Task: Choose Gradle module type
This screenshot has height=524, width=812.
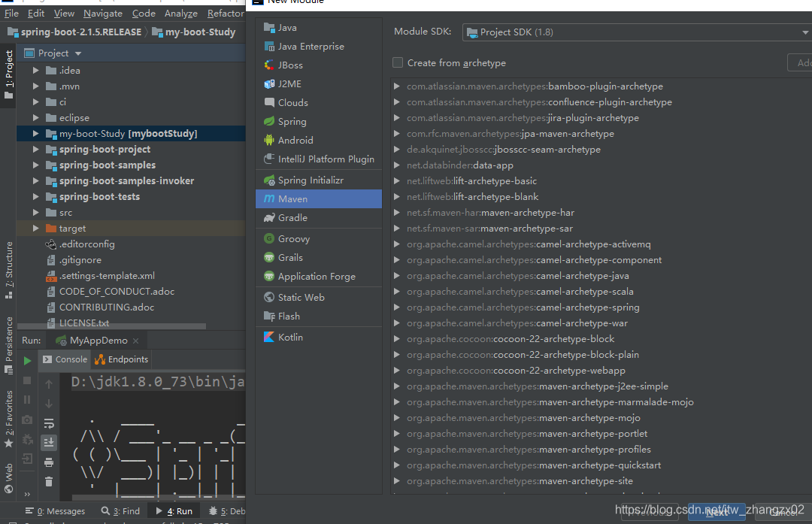Action: pos(319,218)
